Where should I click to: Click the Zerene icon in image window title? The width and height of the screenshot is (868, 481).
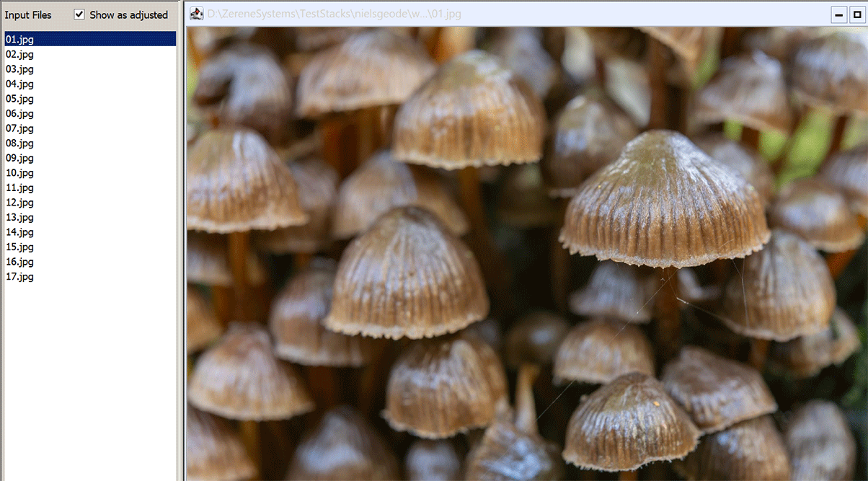pos(195,14)
